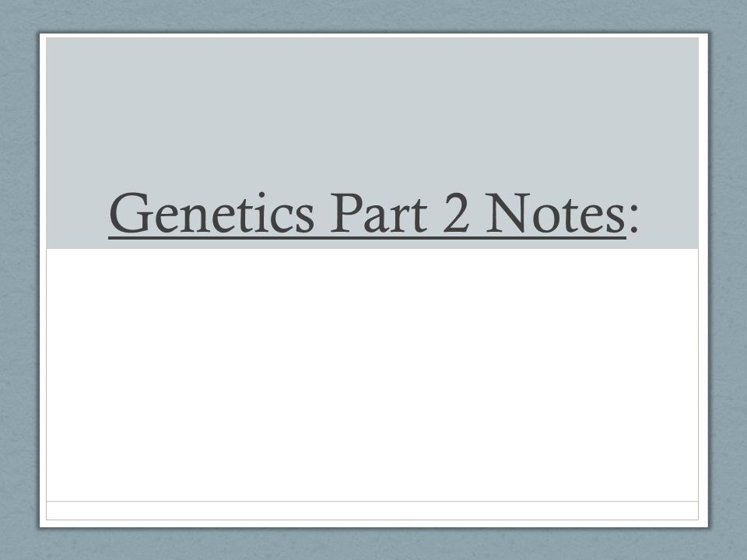Click the thin line above the footer strip
Screen dimensions: 747x560
tap(372, 502)
